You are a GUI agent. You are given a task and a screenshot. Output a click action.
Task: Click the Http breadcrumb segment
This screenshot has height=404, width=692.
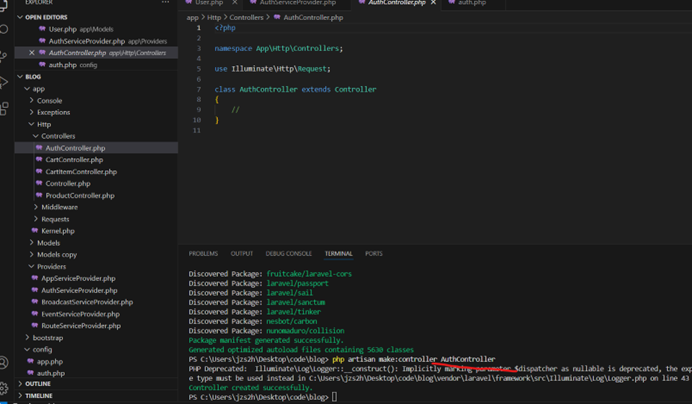coord(214,18)
